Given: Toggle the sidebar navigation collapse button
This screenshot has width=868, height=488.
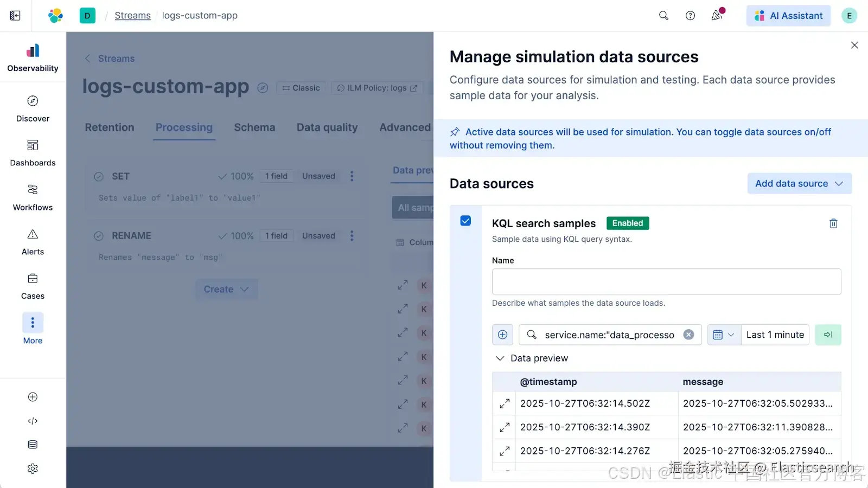Looking at the screenshot, I should (15, 16).
